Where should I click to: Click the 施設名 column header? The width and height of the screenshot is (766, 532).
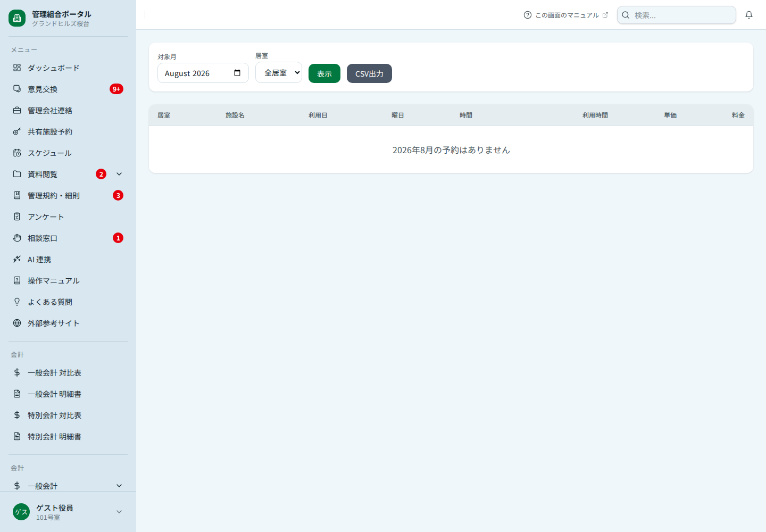pos(235,115)
